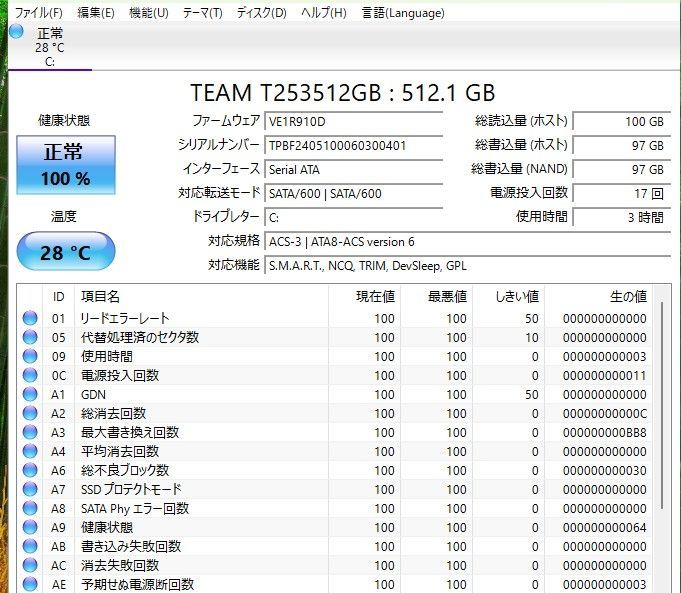The height and width of the screenshot is (593, 681).
Task: Click the status icon for row A6 総不良ブロック数
Action: [x=30, y=470]
